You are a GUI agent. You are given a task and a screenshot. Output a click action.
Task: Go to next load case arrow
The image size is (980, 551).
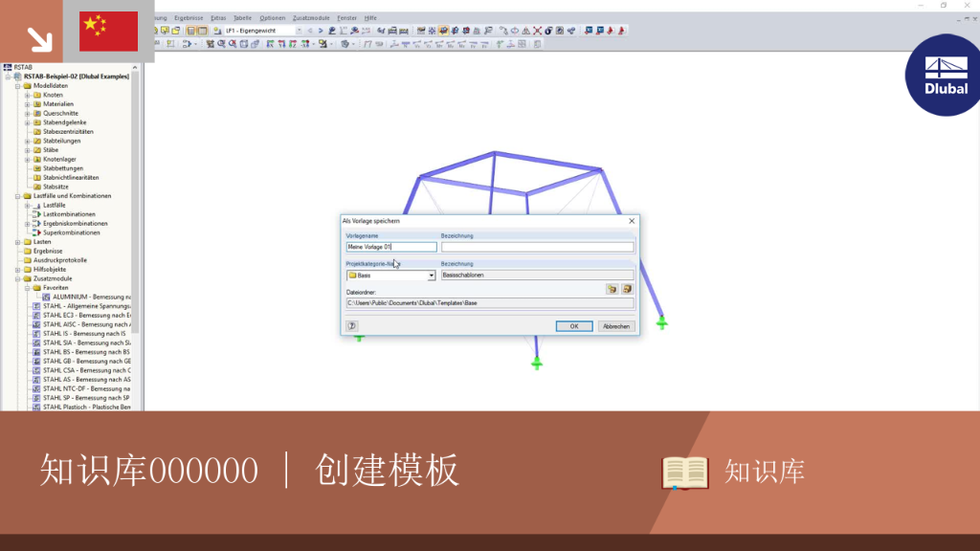click(321, 31)
